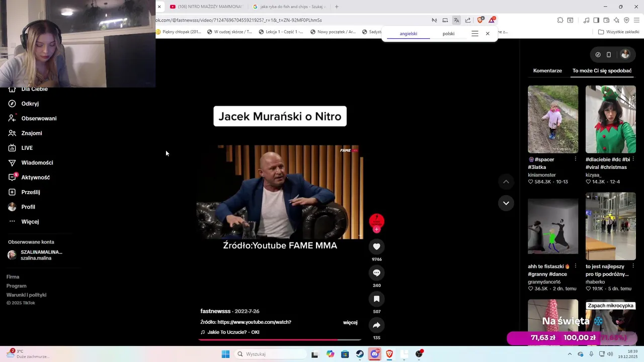Select polski in the translate popup

point(448,34)
